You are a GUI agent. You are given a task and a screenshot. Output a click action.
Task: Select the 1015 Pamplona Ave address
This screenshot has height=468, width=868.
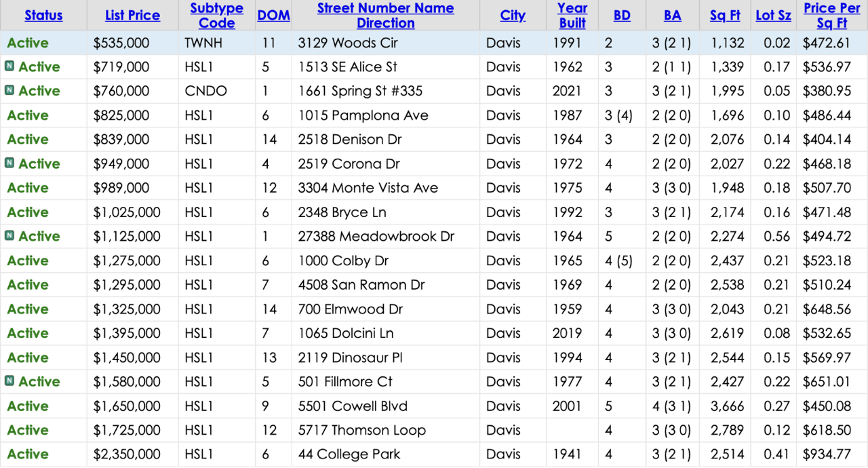[x=363, y=115]
